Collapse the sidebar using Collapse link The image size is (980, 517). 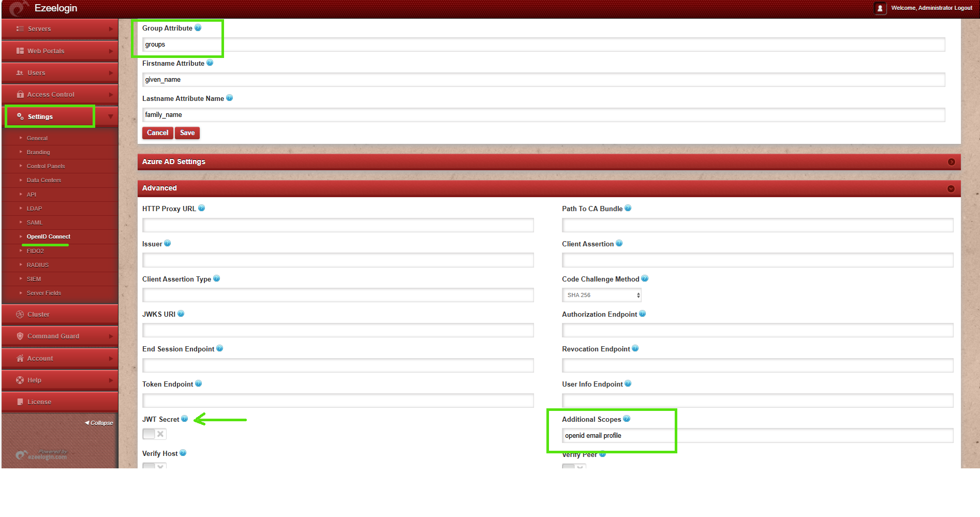(99, 423)
